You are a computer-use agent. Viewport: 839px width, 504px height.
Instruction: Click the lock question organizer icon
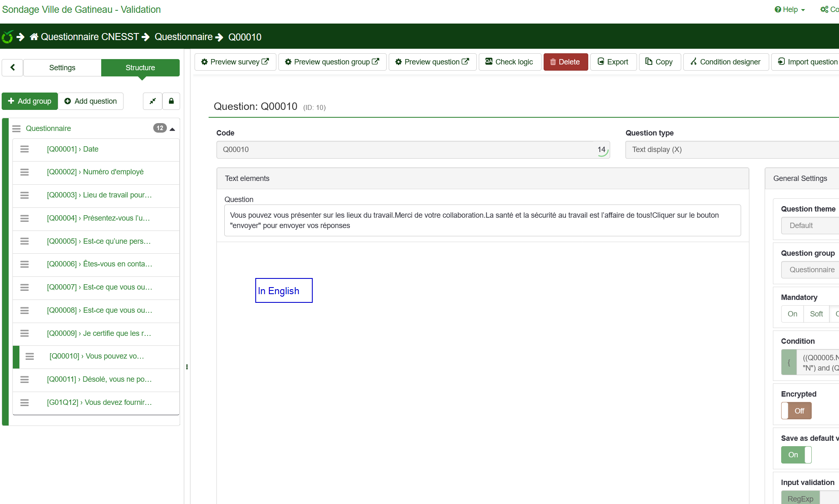click(171, 101)
